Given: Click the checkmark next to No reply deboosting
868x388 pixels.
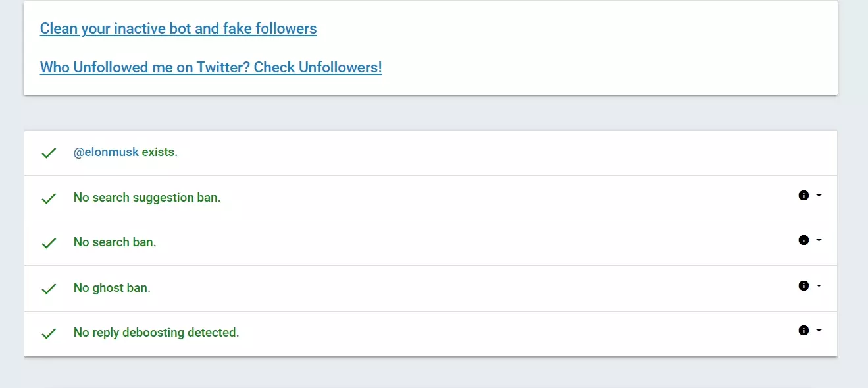Looking at the screenshot, I should coord(49,333).
